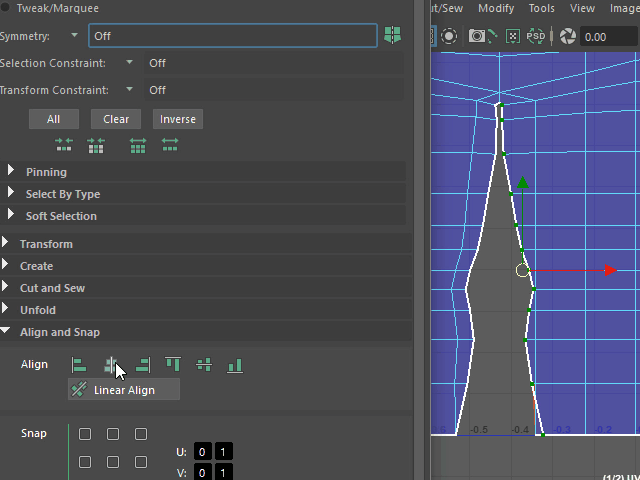Click the PSD network icon in UV toolbar
Viewport: 640px width, 480px height.
(537, 37)
